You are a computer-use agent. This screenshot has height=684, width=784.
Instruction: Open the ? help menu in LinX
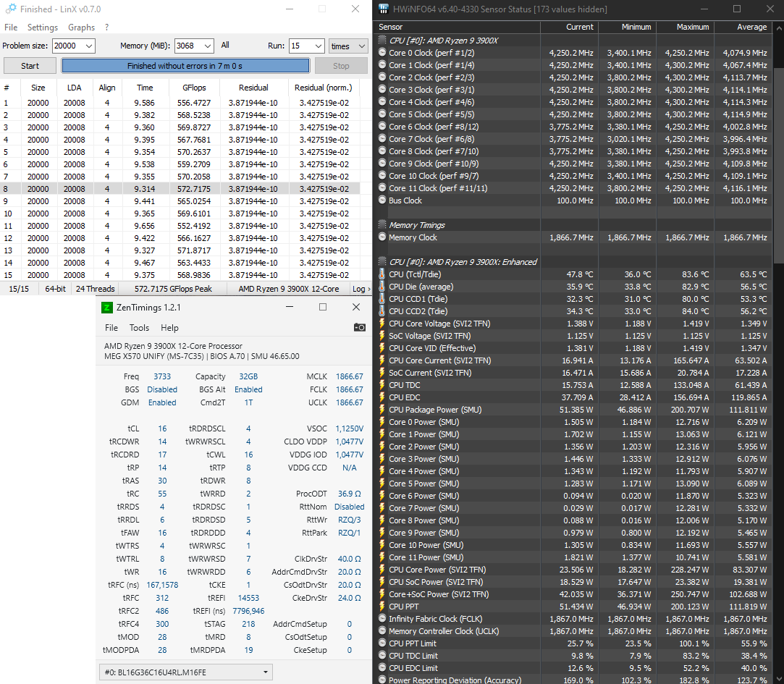(107, 28)
